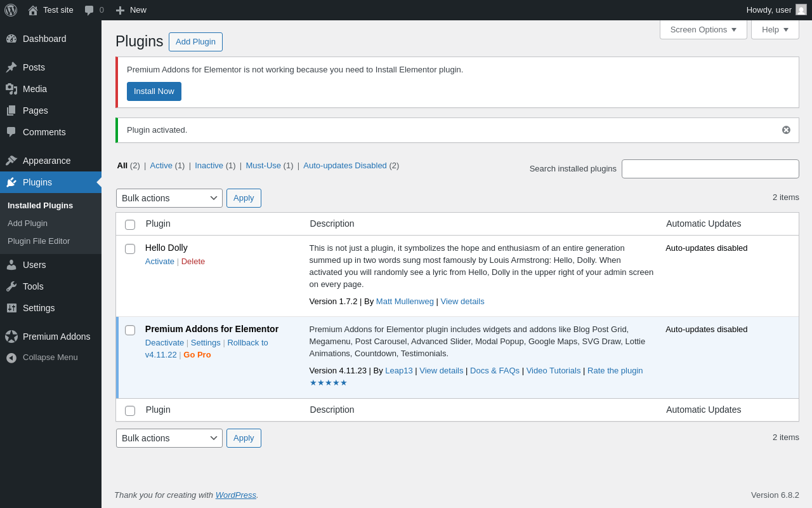
Task: Open Matt Mullenweg author link
Action: tap(405, 302)
